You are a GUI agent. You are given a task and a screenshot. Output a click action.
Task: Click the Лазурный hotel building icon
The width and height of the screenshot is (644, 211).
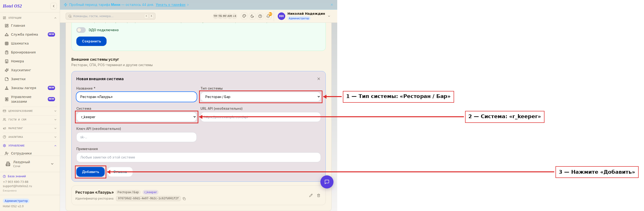pyautogui.click(x=8, y=164)
